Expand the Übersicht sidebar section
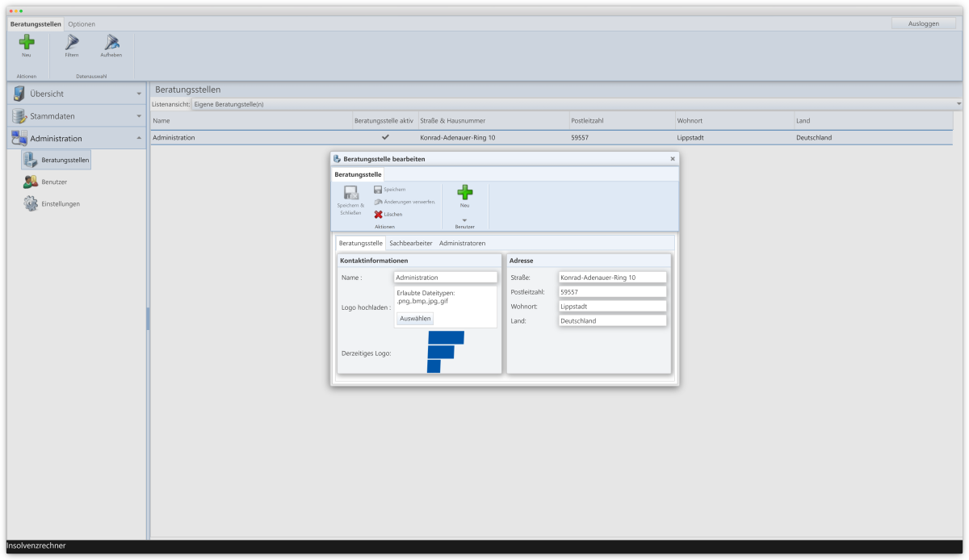Viewport: 969px width, 560px height. 76,94
